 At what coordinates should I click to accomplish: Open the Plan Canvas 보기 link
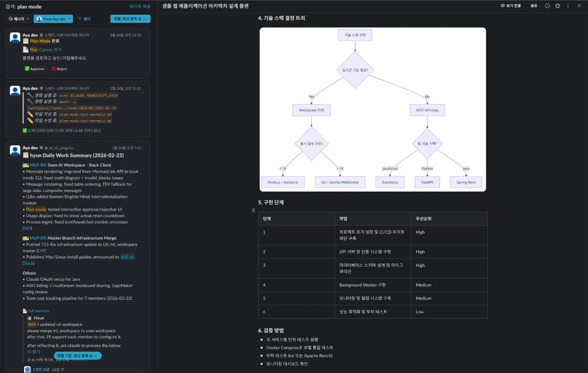point(46,50)
